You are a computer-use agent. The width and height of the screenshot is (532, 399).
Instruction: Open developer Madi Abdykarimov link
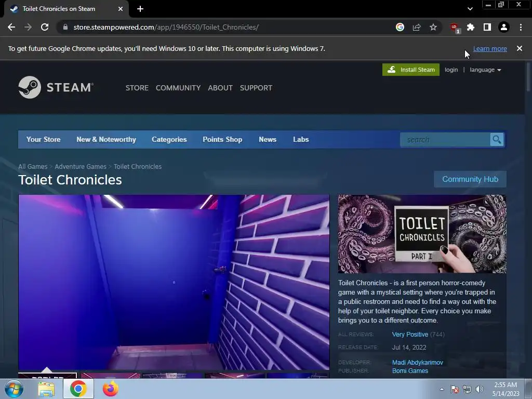click(x=418, y=363)
